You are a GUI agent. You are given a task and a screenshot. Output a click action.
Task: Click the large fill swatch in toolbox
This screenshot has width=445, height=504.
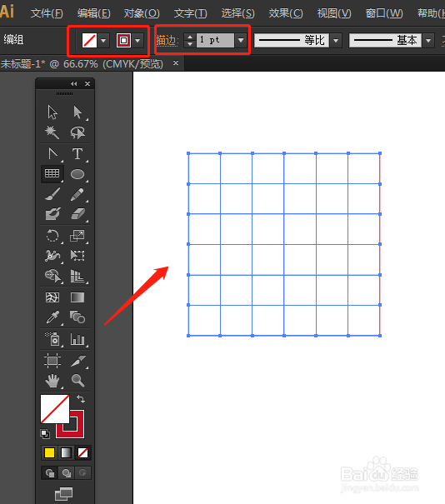pos(55,409)
